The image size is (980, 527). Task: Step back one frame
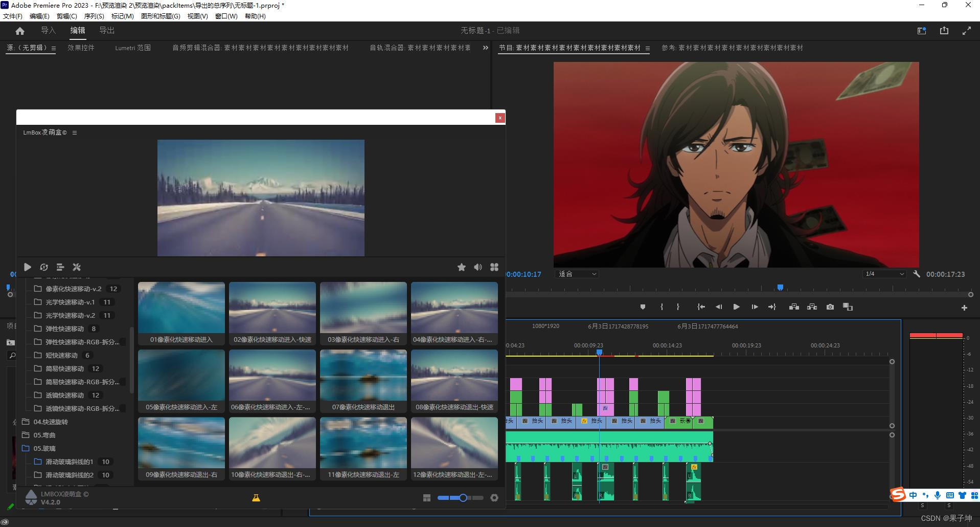[x=719, y=307]
